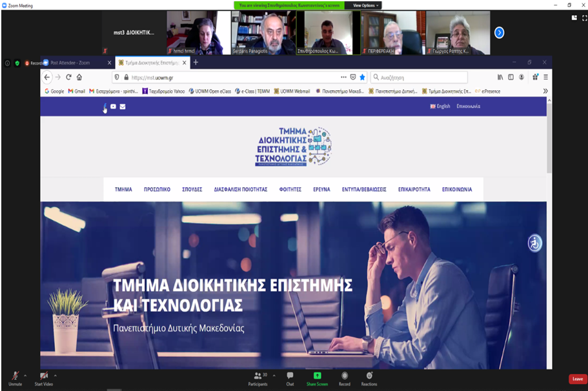Open the YouTube icon in the site header
Screen dimensions: 588x391
click(x=113, y=106)
